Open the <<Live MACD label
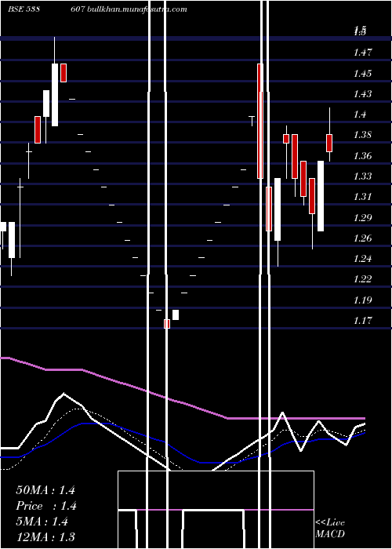Viewport: 392px width, 549px height. pos(330,529)
